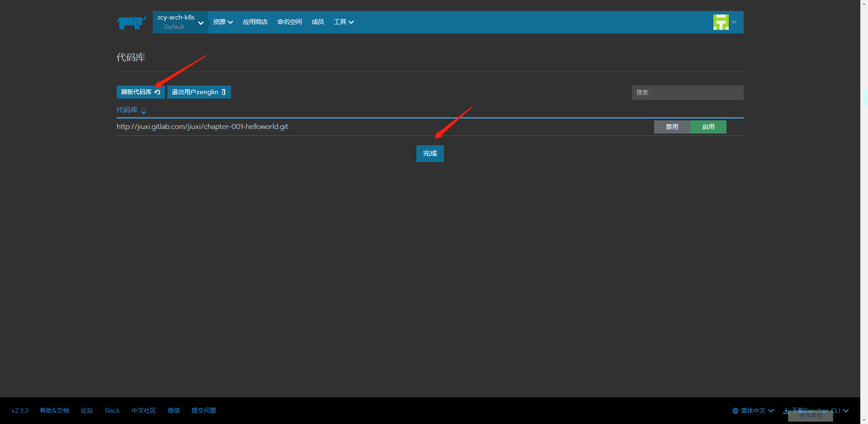Select the chapter-001-helloworld.git repository URL
This screenshot has width=868, height=424.
click(x=202, y=127)
